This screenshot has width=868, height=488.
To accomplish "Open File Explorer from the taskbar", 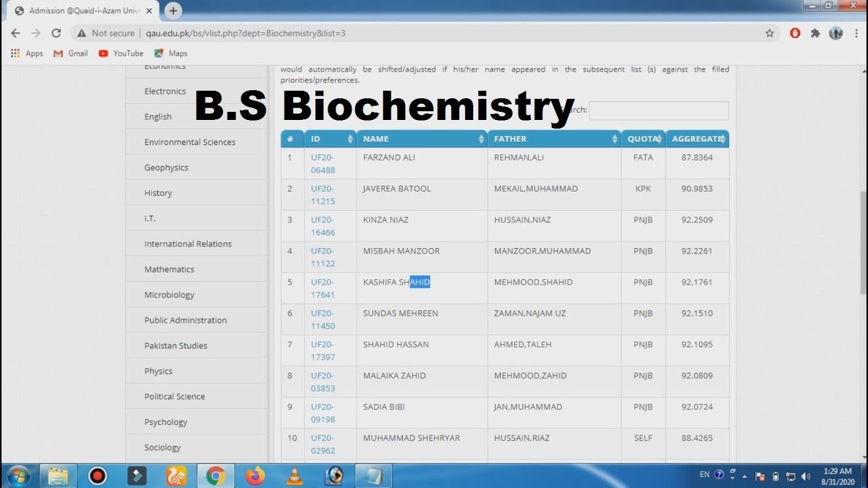I will 58,476.
